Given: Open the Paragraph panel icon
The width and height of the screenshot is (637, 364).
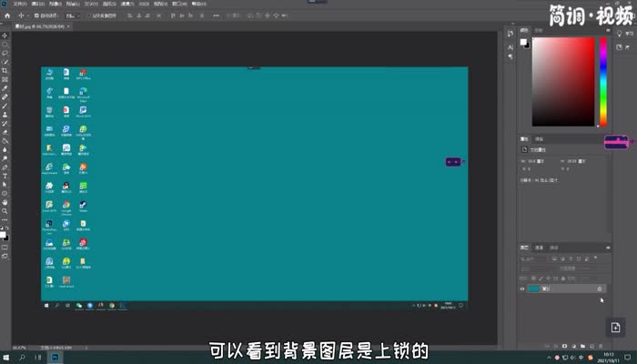Looking at the screenshot, I should click(511, 56).
